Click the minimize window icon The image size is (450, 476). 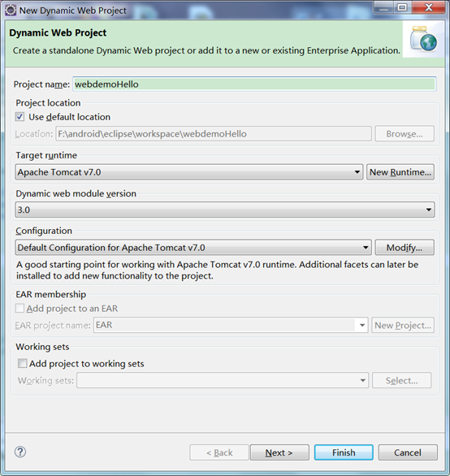tap(383, 7)
